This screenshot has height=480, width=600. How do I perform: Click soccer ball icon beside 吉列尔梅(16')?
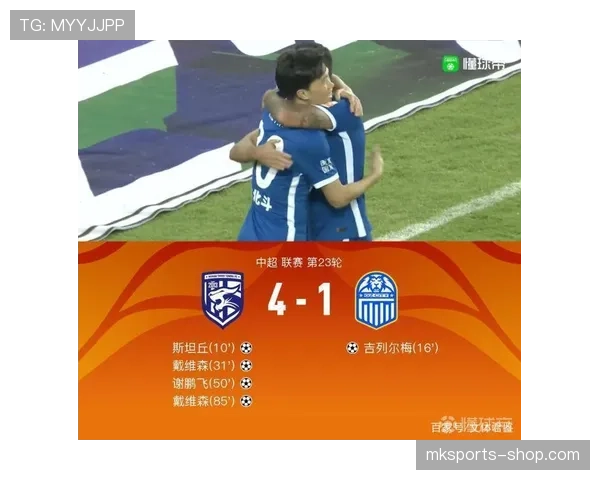tap(352, 348)
